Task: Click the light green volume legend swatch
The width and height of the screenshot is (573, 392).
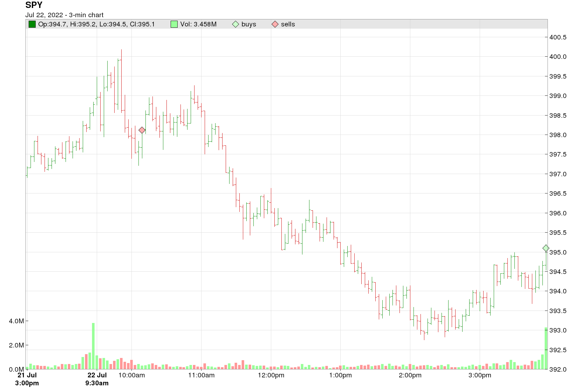Action: point(174,24)
